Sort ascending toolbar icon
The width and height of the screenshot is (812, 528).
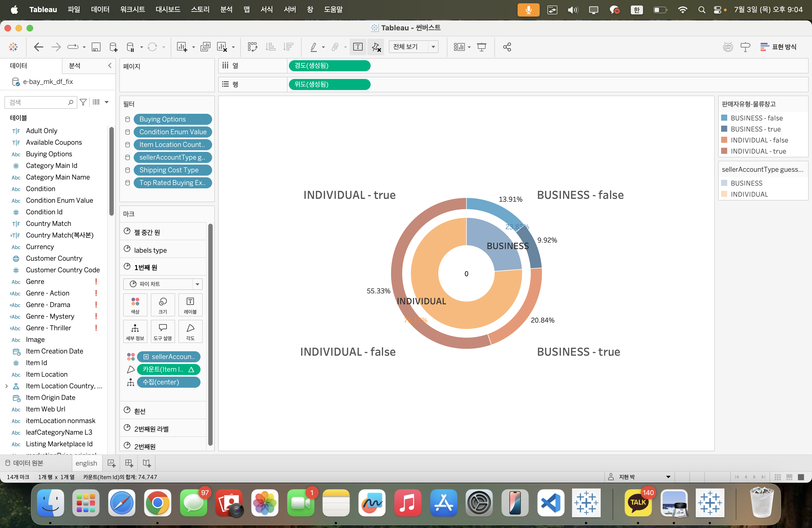271,47
